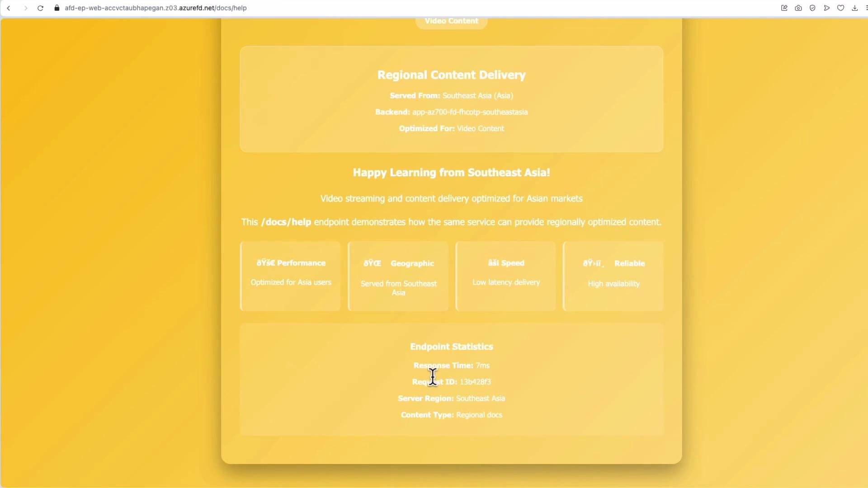Image resolution: width=868 pixels, height=488 pixels.
Task: Bookmark the page with the heart icon
Action: (840, 8)
